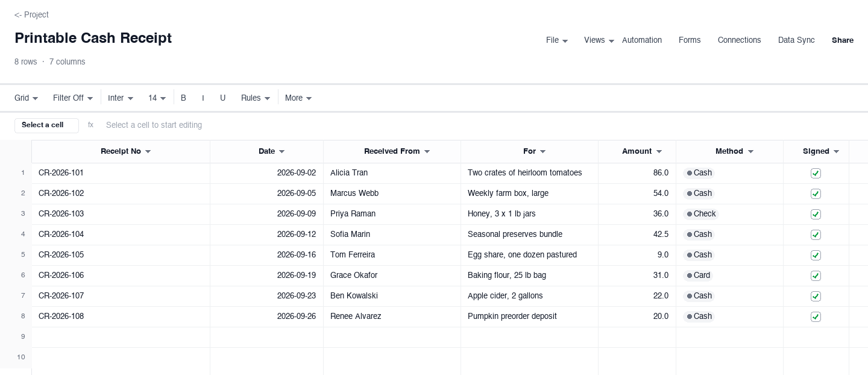Uncheck Signed for Ben Kowalski
Viewport: 868px width, 375px height.
[816, 296]
